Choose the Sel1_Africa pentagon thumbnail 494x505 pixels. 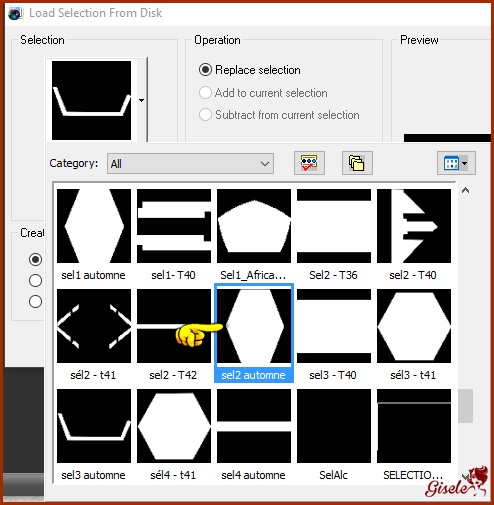(x=254, y=226)
